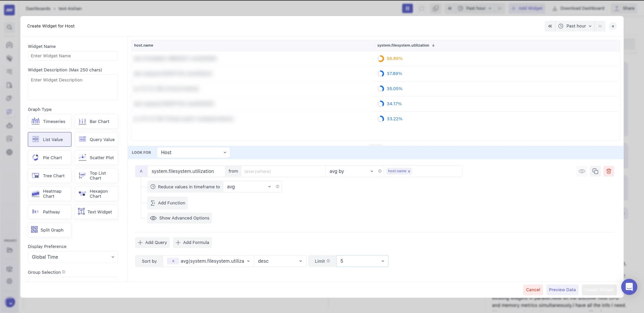Toggle query A visibility eye icon

pyautogui.click(x=582, y=171)
